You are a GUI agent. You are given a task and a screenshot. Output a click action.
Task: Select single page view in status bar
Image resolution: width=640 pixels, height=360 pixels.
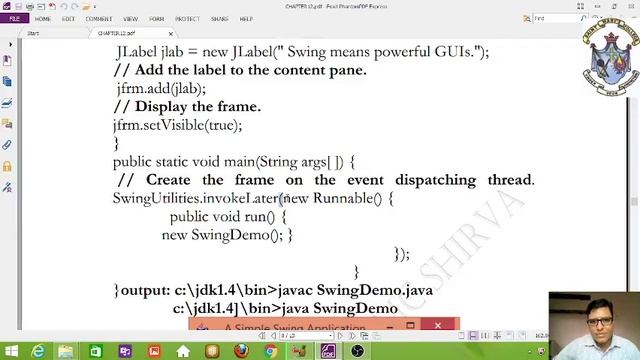tap(461, 336)
